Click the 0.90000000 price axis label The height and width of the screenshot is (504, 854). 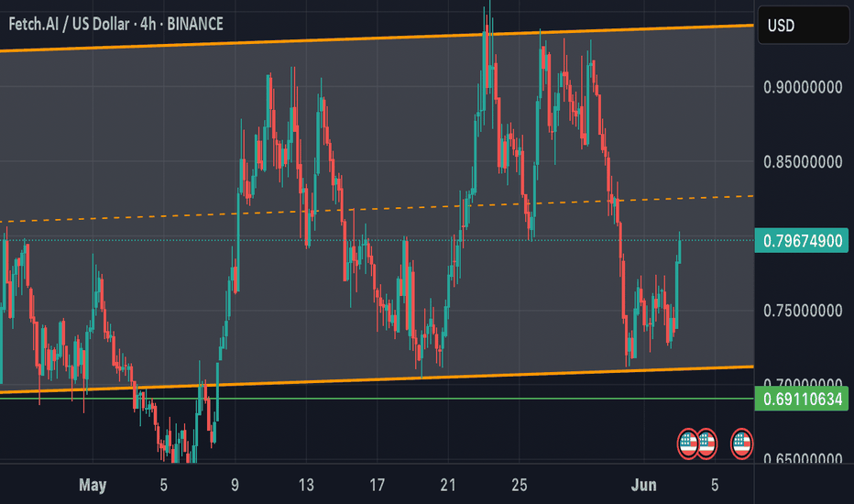[803, 87]
